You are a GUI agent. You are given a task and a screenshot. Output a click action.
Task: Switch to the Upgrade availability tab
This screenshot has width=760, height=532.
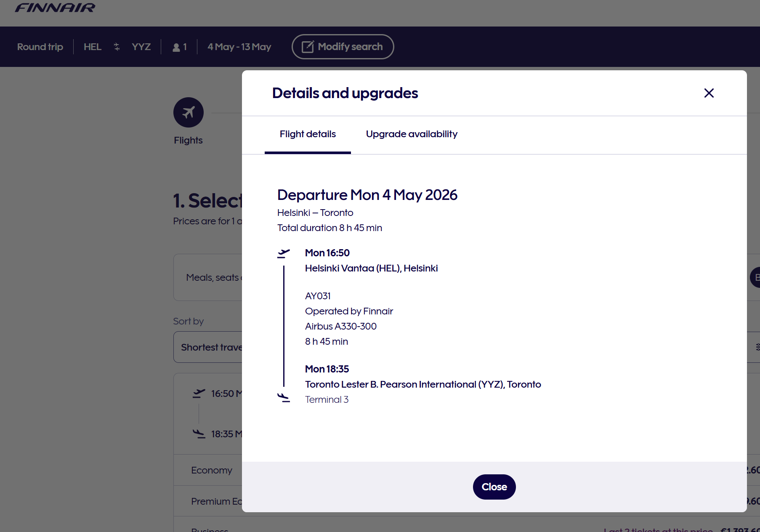point(412,134)
